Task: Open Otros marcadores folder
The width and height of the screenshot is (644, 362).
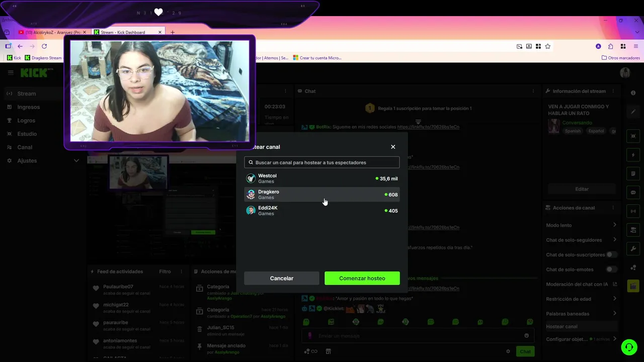Action: [621, 58]
